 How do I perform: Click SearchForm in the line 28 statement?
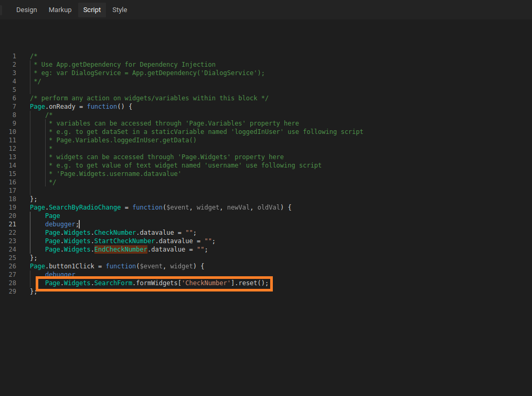tap(113, 283)
